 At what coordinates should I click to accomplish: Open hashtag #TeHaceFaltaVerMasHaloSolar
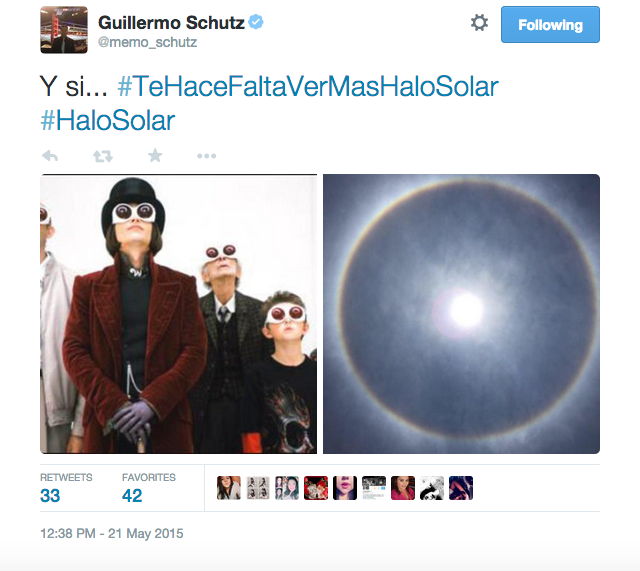tap(308, 87)
